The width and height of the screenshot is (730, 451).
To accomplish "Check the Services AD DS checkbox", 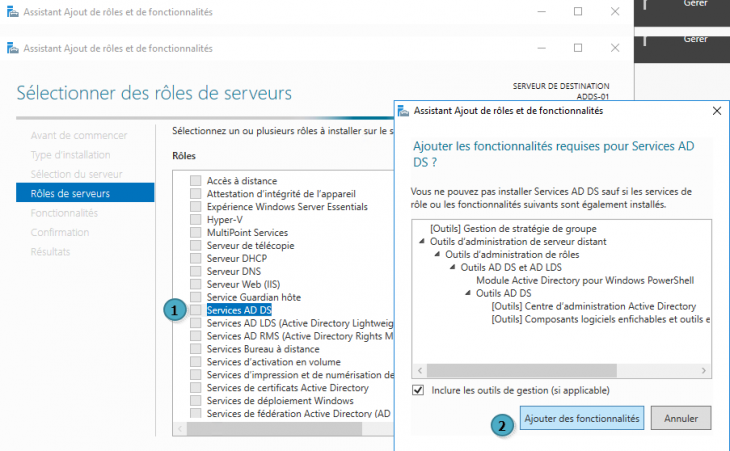I will coord(196,310).
